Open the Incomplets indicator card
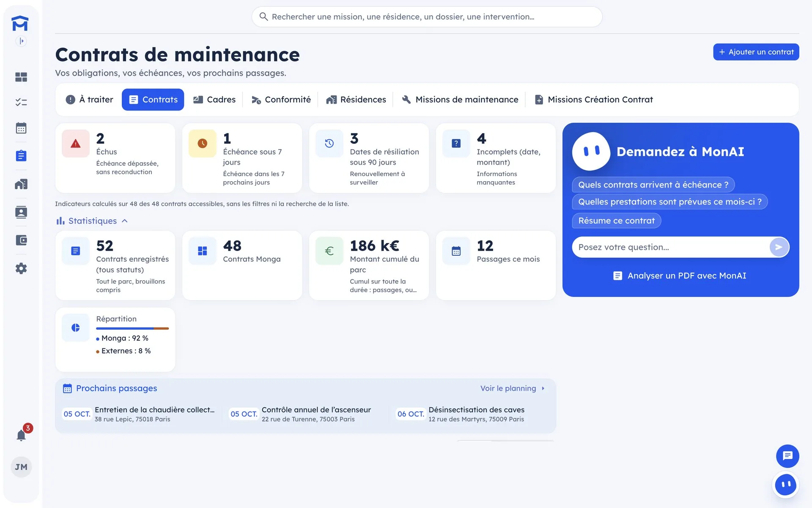812x508 pixels. pyautogui.click(x=496, y=158)
